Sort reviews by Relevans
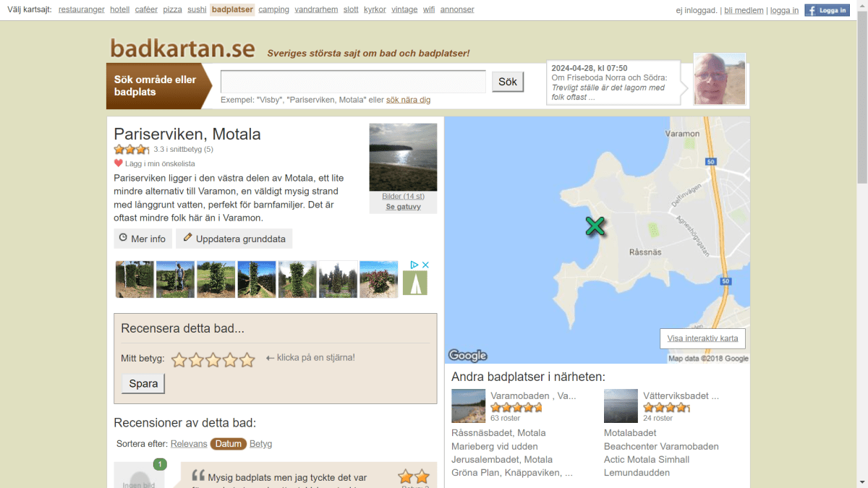 tap(189, 444)
